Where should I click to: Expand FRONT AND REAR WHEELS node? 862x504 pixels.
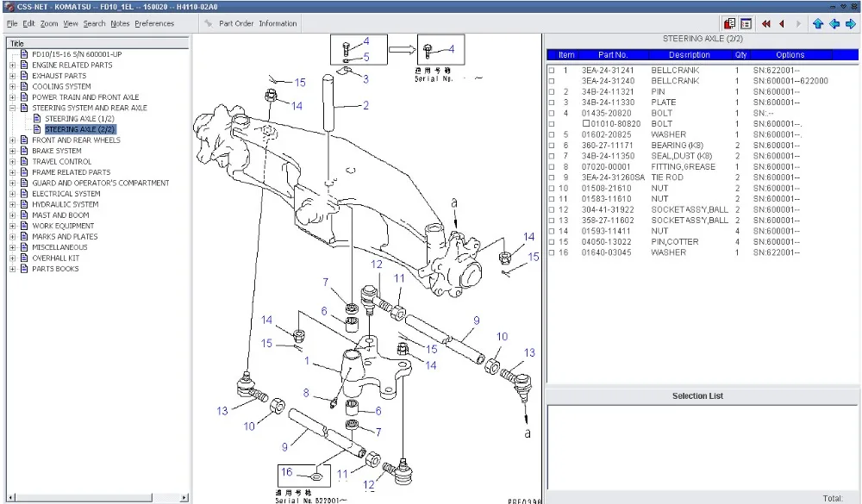coord(12,140)
